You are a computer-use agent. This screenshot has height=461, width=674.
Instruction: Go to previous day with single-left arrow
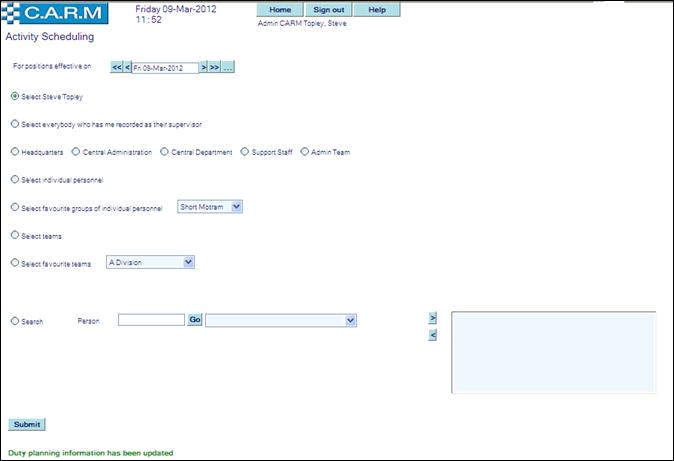(127, 67)
